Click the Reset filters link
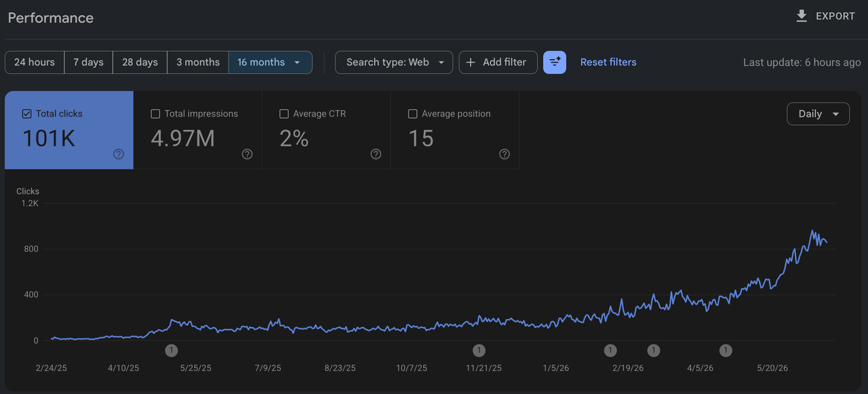The width and height of the screenshot is (868, 394). (608, 62)
